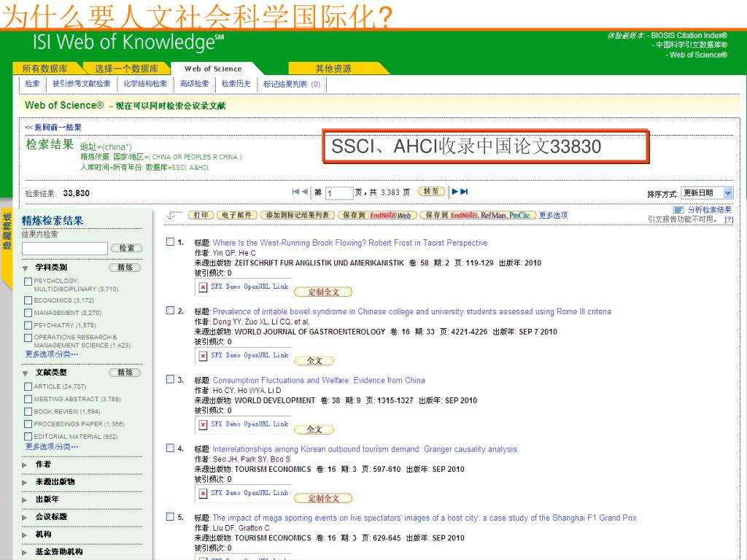Check Psychology Multidisciplinary subject filter
Screen dimensions: 747x560
pyautogui.click(x=28, y=281)
